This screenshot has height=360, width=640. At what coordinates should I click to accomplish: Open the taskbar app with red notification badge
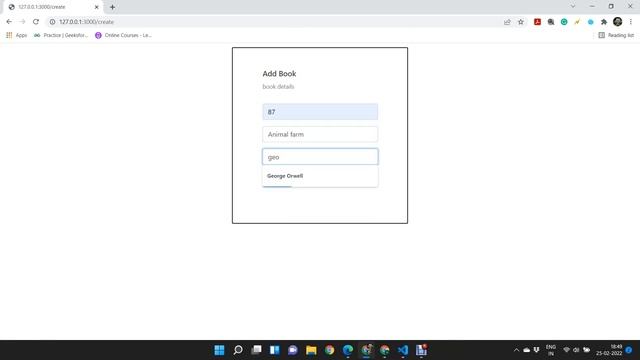pyautogui.click(x=421, y=350)
